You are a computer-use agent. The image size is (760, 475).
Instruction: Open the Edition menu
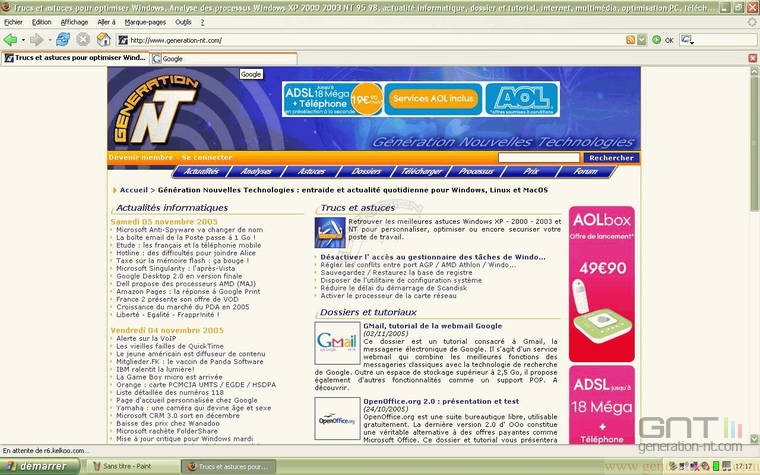click(41, 22)
